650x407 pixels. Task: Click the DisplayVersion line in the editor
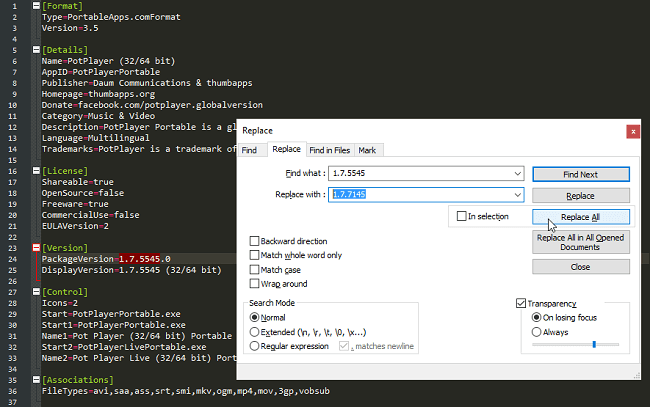(x=131, y=270)
